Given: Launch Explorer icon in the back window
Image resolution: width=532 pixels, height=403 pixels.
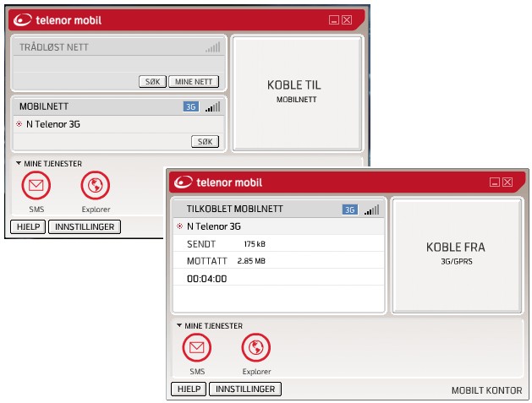Looking at the screenshot, I should tap(96, 185).
